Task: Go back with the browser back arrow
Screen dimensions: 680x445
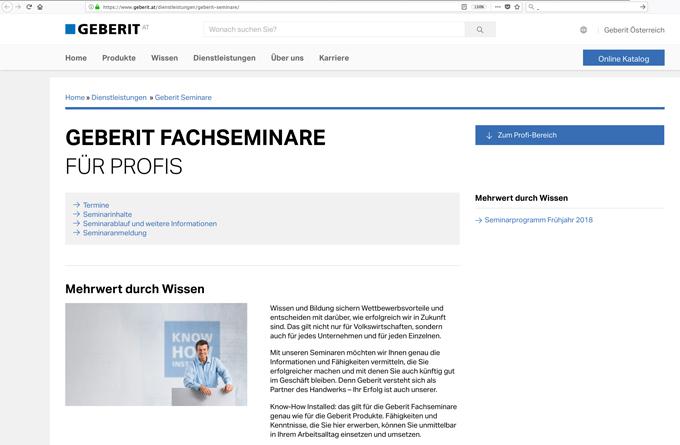Action: (x=7, y=7)
